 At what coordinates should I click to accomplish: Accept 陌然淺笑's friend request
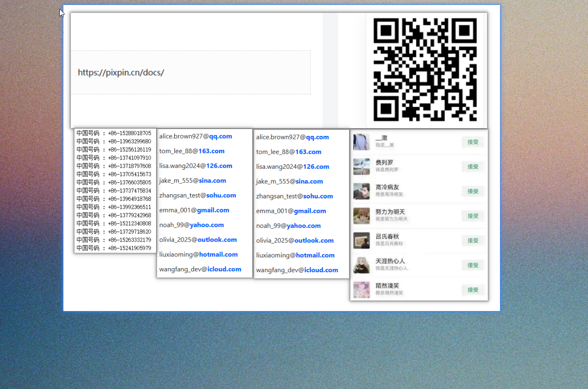coord(473,290)
